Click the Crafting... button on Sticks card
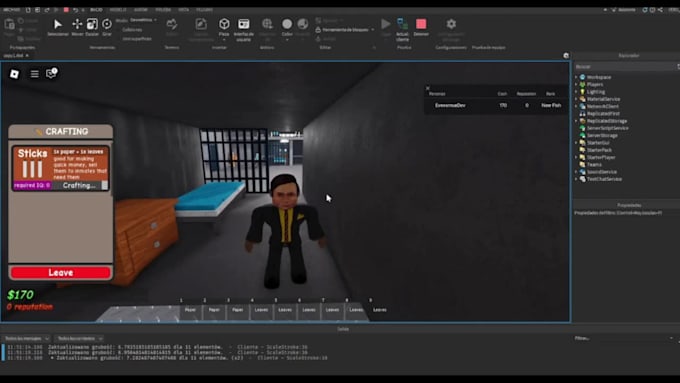This screenshot has height=383, width=680. pyautogui.click(x=79, y=185)
